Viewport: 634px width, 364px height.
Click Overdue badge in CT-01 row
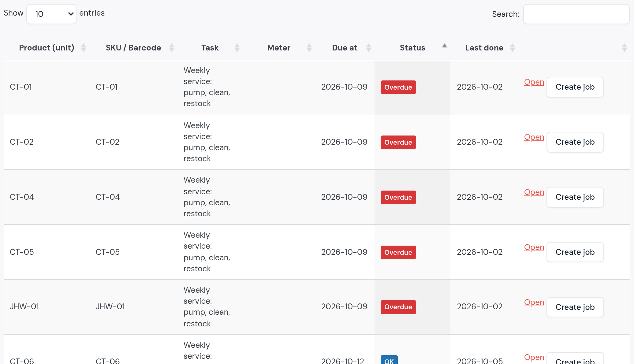[398, 87]
